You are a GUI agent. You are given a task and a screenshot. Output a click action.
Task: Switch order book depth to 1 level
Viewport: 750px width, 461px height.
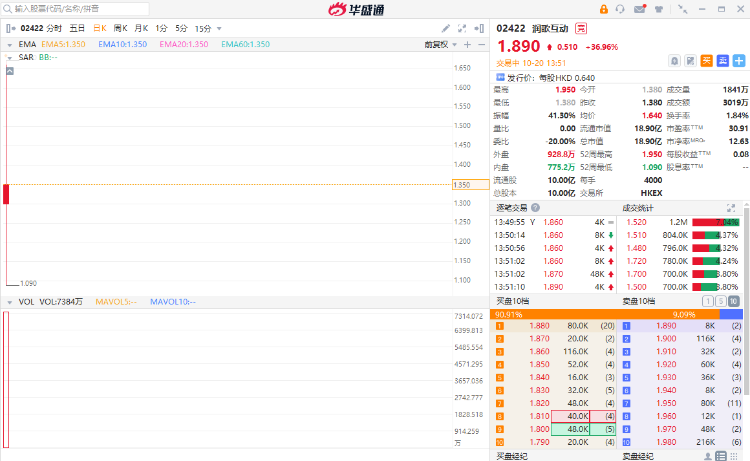pyautogui.click(x=707, y=301)
